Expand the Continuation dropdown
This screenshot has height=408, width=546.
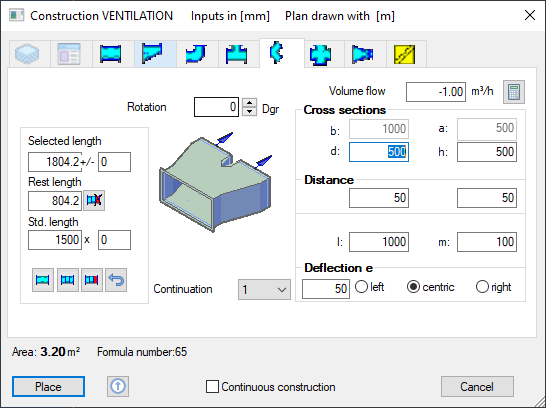264,289
